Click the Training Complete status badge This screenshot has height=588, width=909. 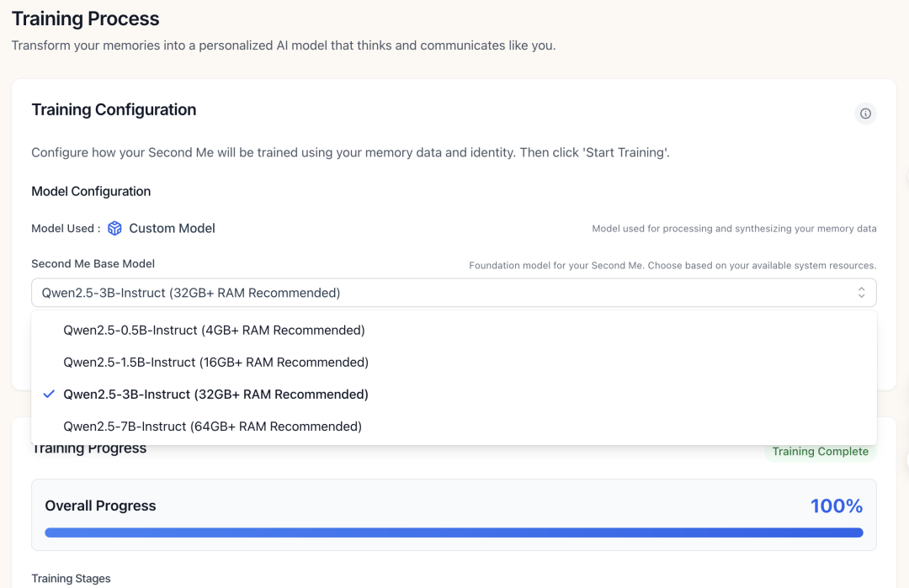[x=821, y=451]
